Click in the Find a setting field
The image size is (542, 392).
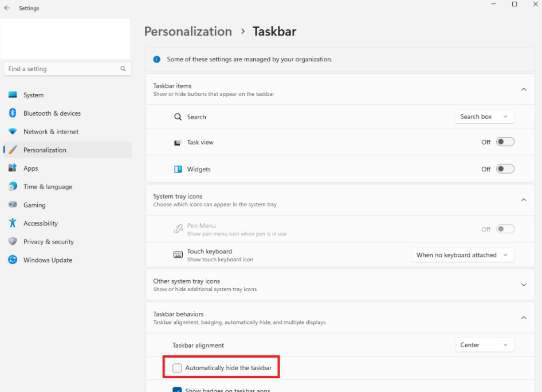[x=68, y=69]
